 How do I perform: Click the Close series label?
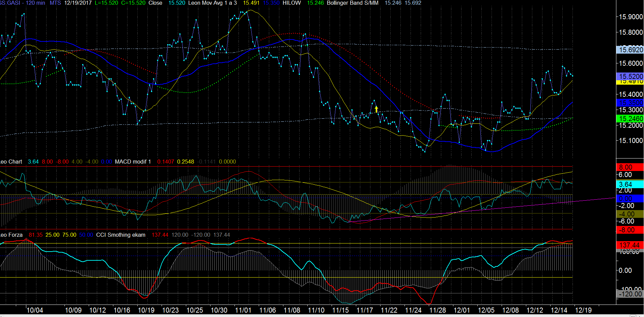[x=155, y=3]
